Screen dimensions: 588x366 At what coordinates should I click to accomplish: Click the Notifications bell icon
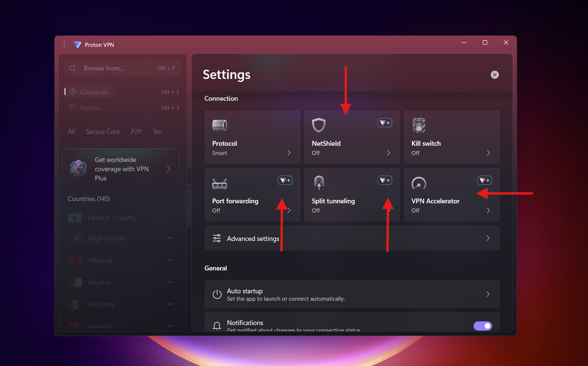tap(217, 326)
